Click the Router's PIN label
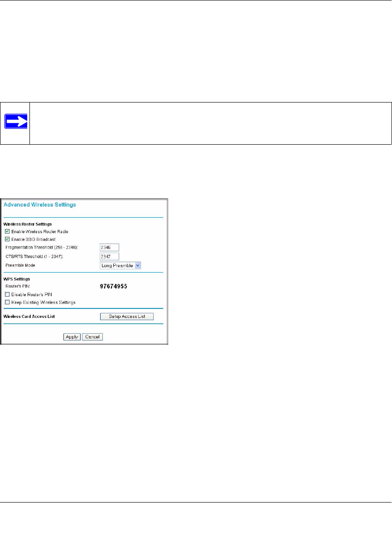This screenshot has width=392, height=537. pos(18,286)
